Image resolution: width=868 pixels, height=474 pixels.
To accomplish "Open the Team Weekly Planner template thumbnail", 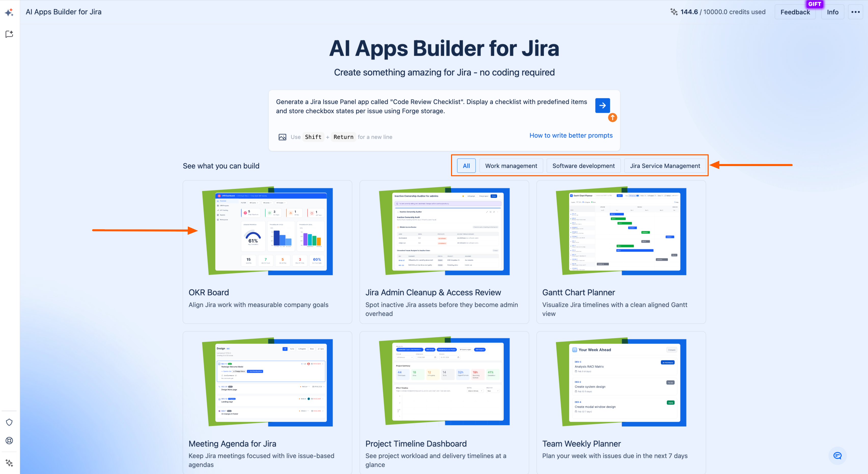I will pyautogui.click(x=621, y=382).
